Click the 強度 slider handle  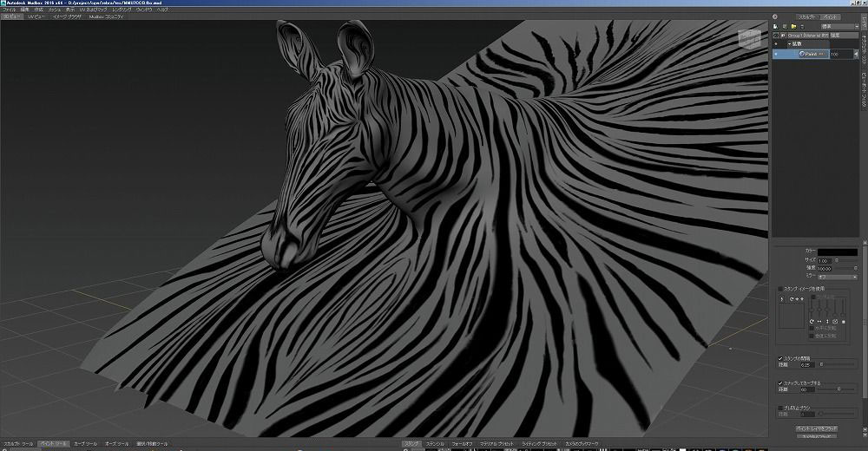(x=856, y=268)
